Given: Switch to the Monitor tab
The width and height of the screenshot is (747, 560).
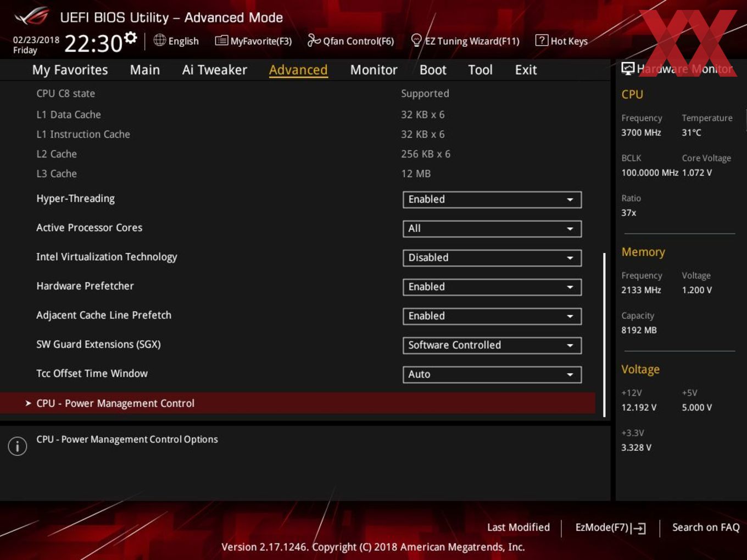Looking at the screenshot, I should [x=374, y=70].
